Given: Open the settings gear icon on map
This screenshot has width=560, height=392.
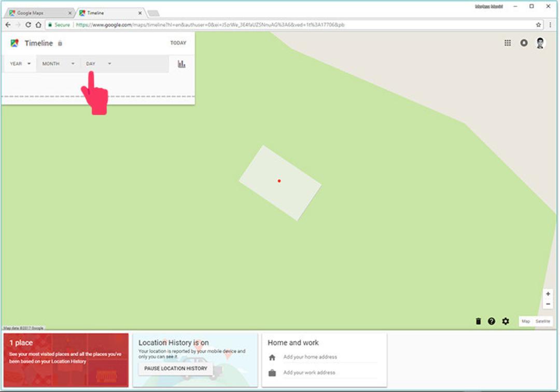Looking at the screenshot, I should [x=506, y=321].
